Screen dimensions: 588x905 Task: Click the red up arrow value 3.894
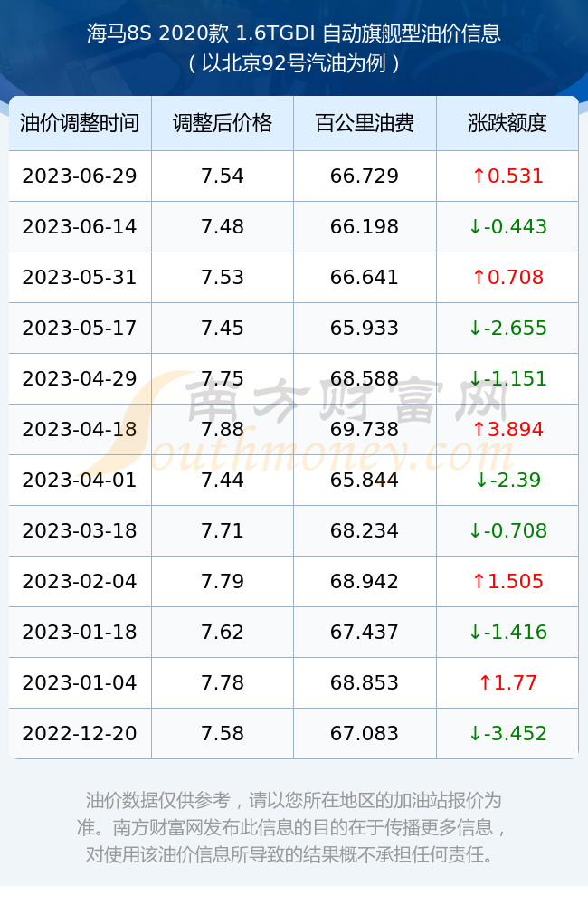tap(507, 429)
